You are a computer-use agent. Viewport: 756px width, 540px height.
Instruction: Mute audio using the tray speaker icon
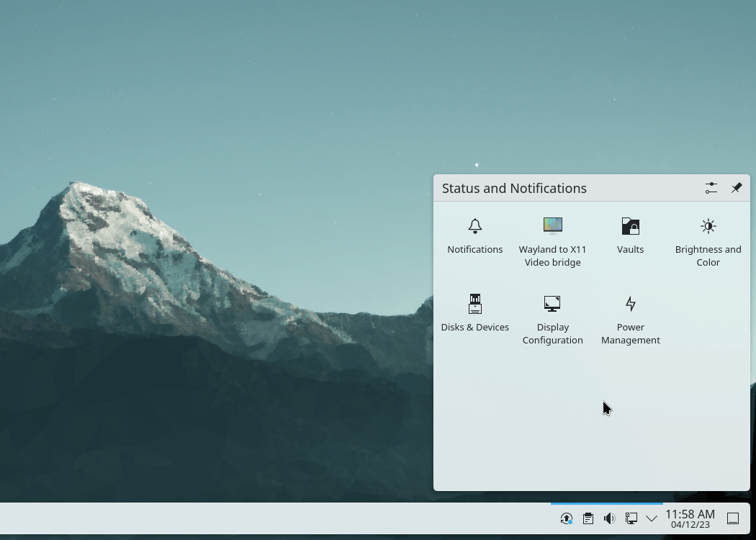click(x=610, y=518)
